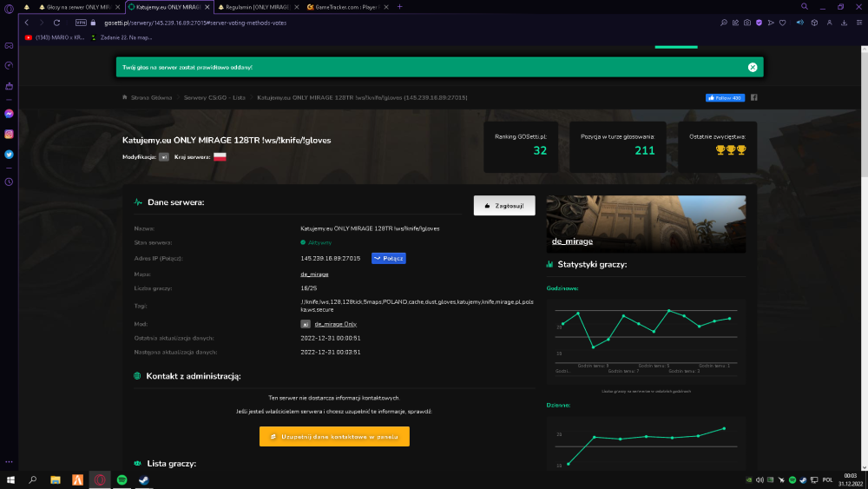This screenshot has height=489, width=868.
Task: Open sidebar setup three-dots icon
Action: pyautogui.click(x=9, y=461)
